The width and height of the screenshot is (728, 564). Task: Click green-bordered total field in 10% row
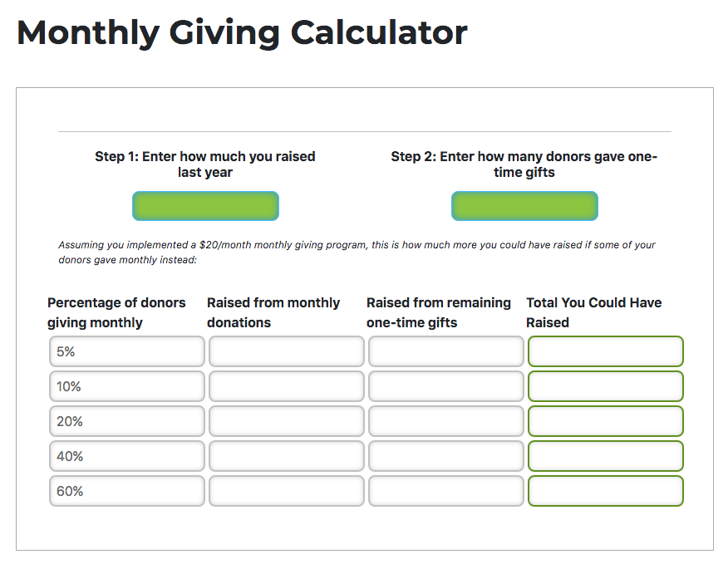click(606, 386)
